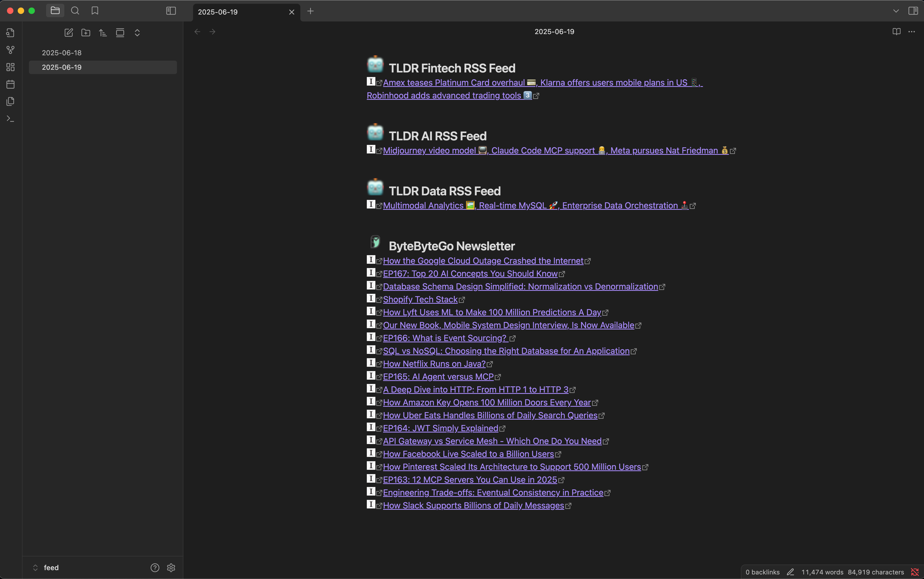The height and width of the screenshot is (579, 924).
Task: Expand or collapse all folders in the explorer
Action: [137, 32]
